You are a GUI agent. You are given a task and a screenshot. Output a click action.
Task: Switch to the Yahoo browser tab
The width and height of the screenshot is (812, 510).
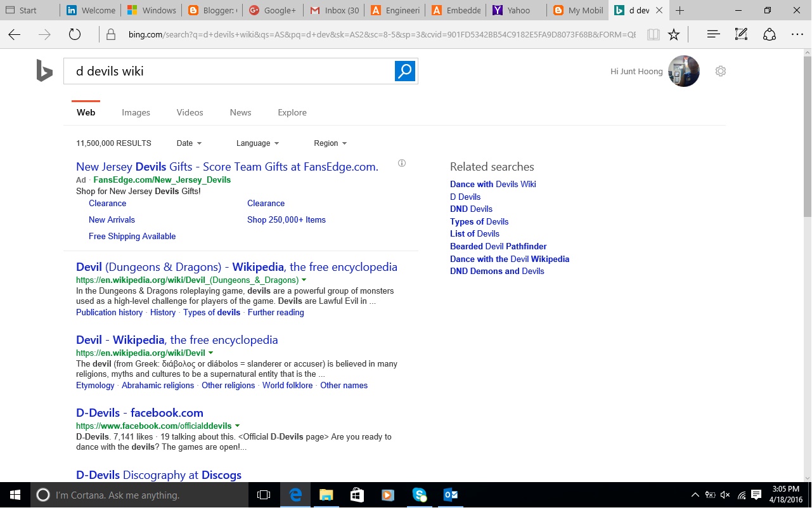[517, 10]
